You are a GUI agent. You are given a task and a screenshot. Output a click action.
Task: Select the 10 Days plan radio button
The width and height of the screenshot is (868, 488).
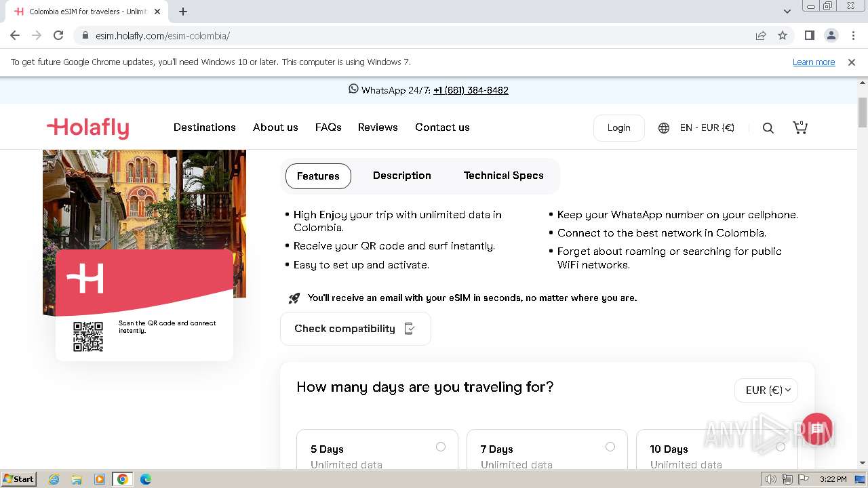click(781, 447)
